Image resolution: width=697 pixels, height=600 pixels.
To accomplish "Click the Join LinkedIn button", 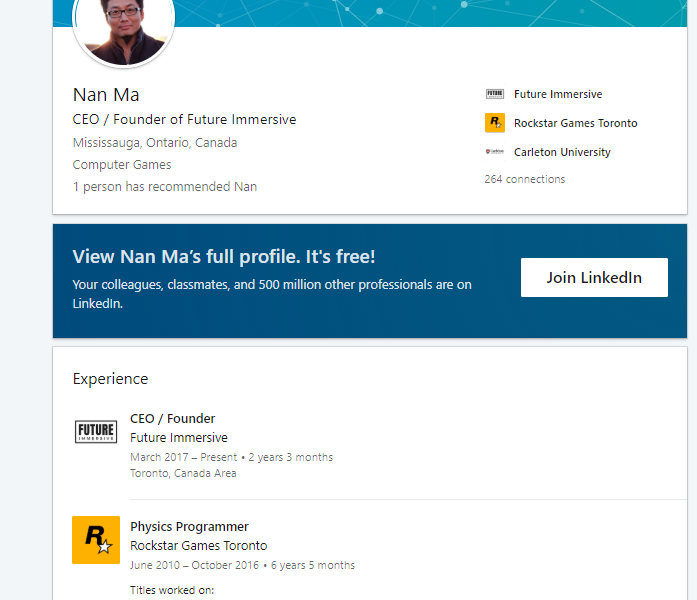I will [594, 277].
